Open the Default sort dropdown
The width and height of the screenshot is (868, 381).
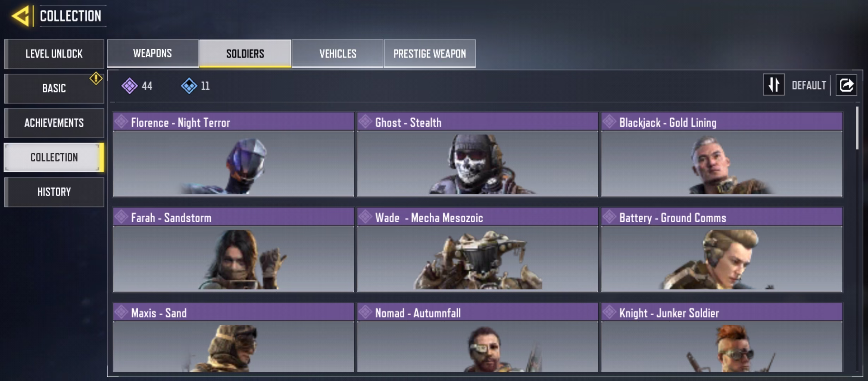(809, 85)
